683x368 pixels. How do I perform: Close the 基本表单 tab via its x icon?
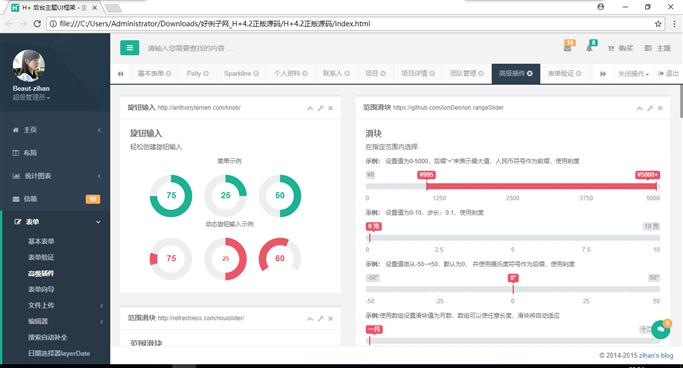coord(168,74)
